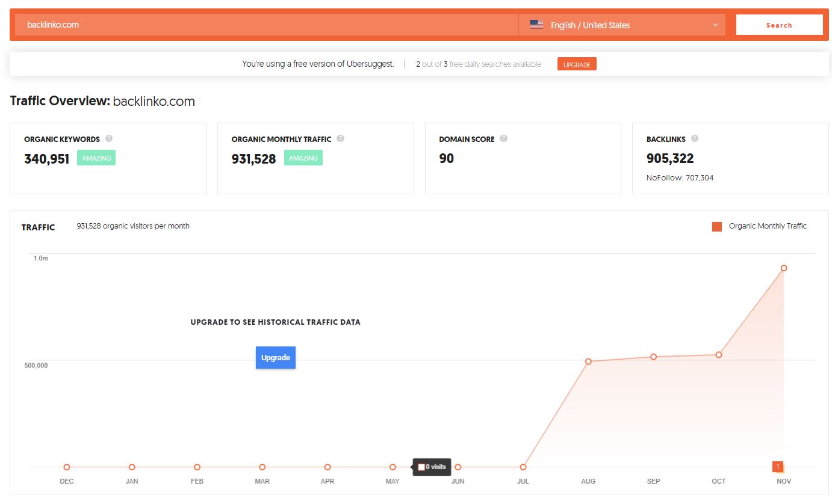
Task: Select the September data point on the chart
Action: (x=653, y=357)
